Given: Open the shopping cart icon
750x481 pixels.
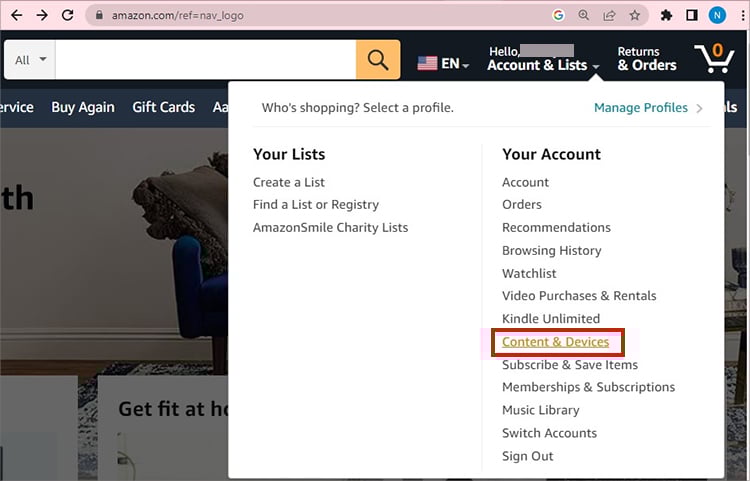Looking at the screenshot, I should (714, 58).
